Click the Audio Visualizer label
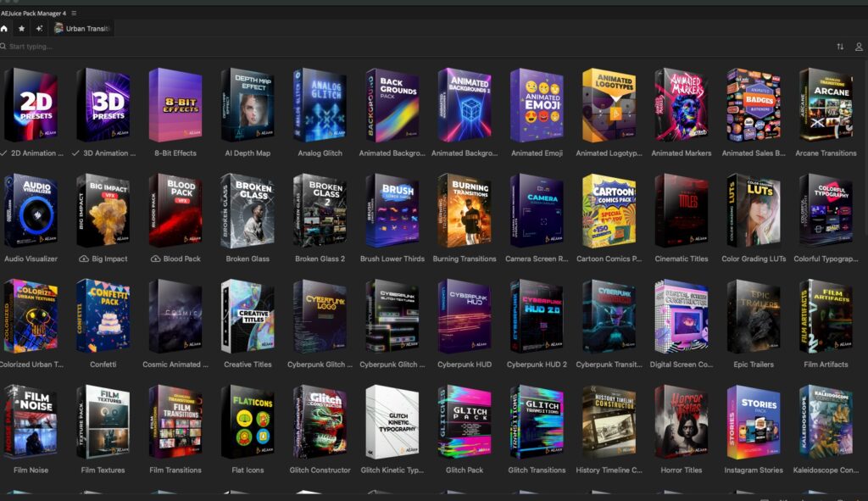 point(31,259)
